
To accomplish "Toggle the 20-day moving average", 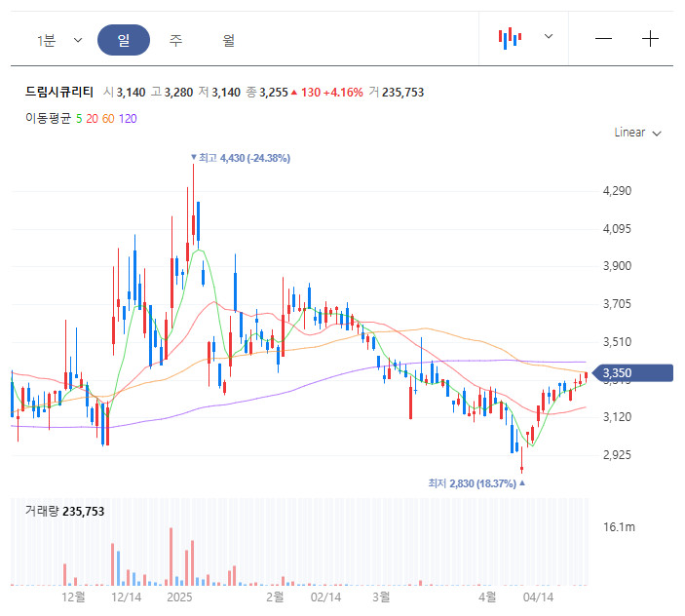I will (x=92, y=118).
